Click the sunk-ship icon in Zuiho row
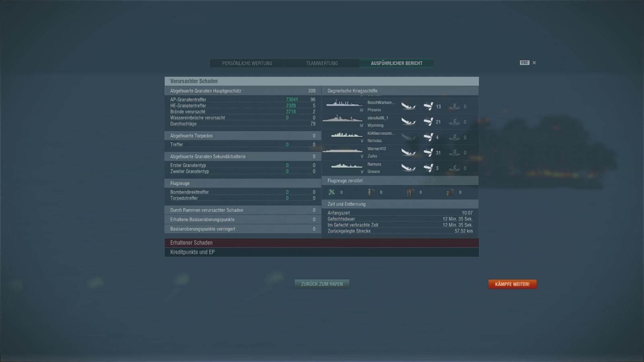644x362 pixels. 409,152
